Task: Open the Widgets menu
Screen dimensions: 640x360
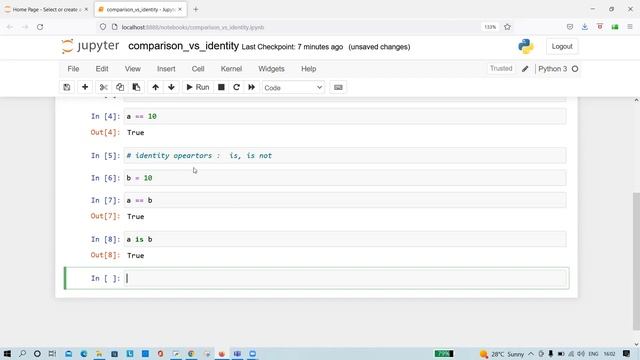Action: pyautogui.click(x=271, y=69)
